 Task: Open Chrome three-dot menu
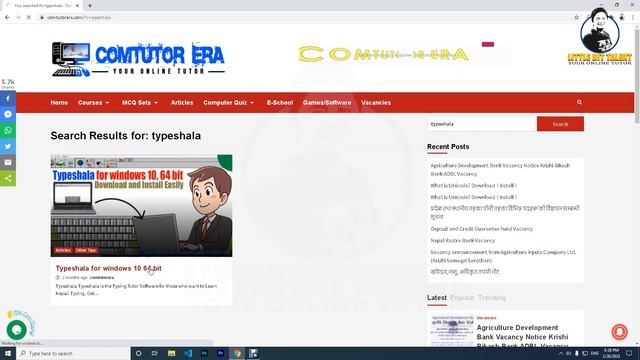pyautogui.click(x=633, y=18)
